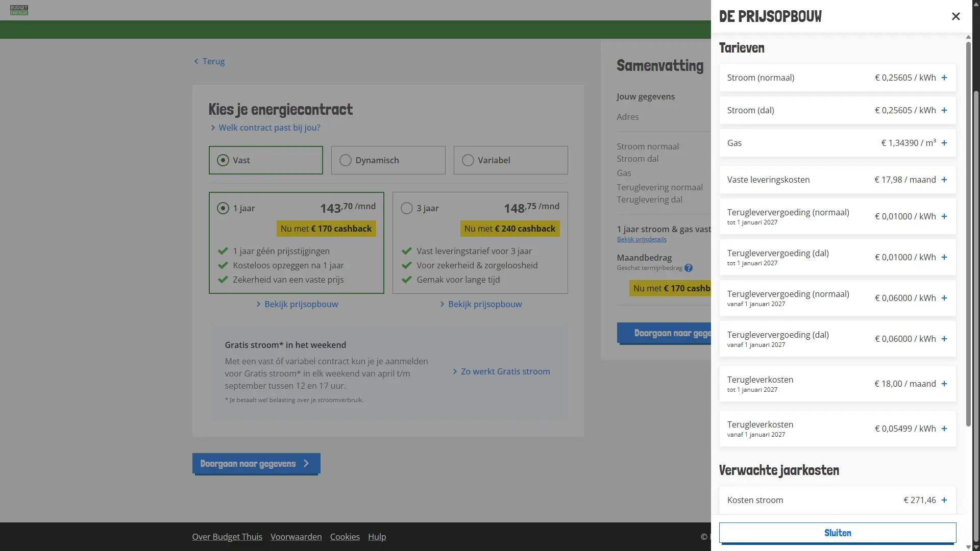The width and height of the screenshot is (980, 551).
Task: Expand Terugleververgoeding (dal) € 0,01000 plus icon
Action: click(944, 257)
